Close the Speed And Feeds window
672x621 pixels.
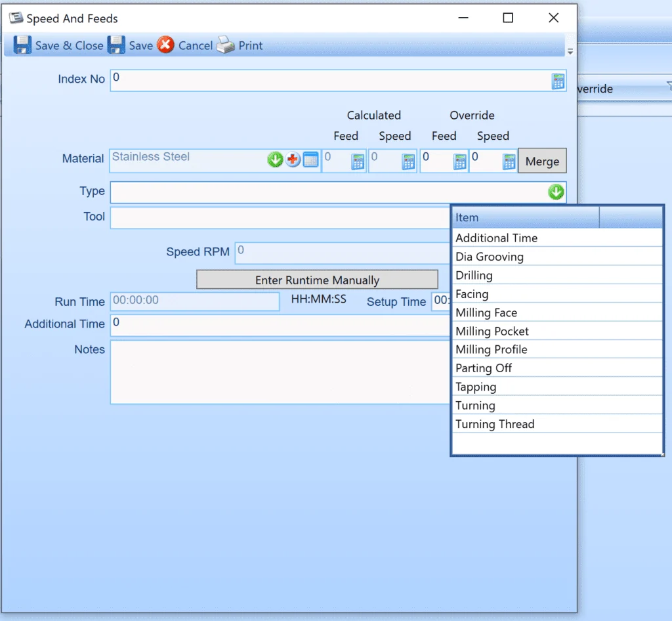554,18
